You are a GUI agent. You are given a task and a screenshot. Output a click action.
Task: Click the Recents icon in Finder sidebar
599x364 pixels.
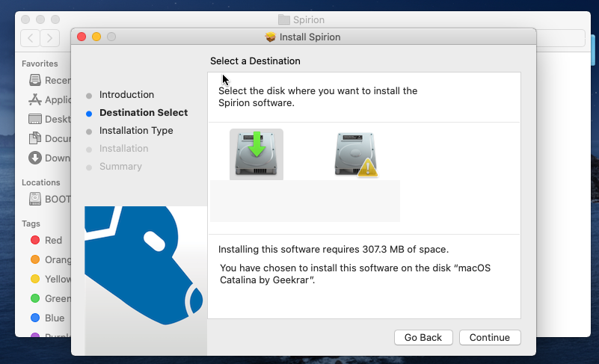tap(34, 80)
